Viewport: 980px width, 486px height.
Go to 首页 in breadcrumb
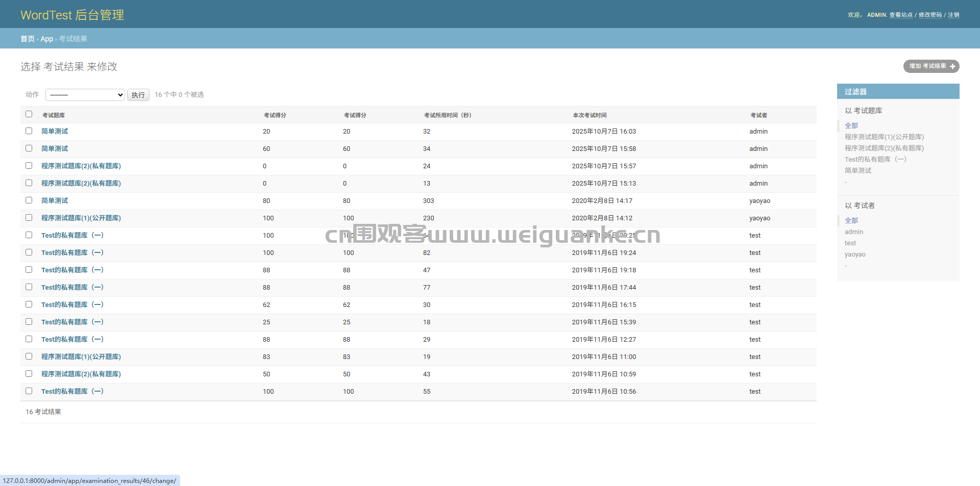point(28,39)
